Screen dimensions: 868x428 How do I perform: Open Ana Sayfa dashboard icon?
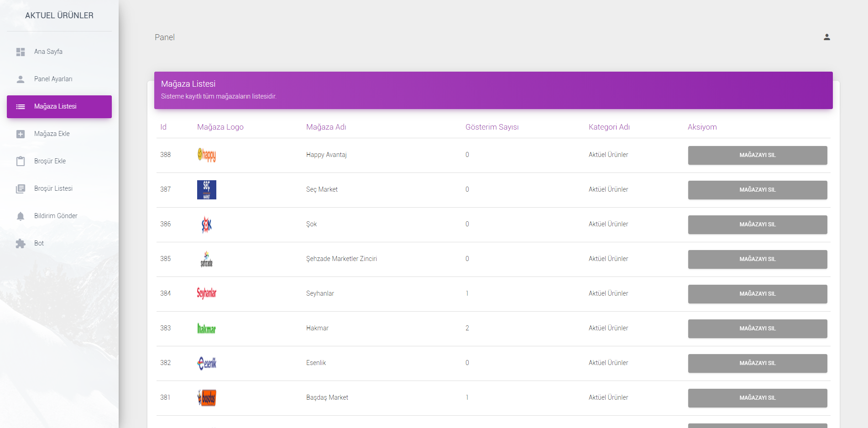21,52
